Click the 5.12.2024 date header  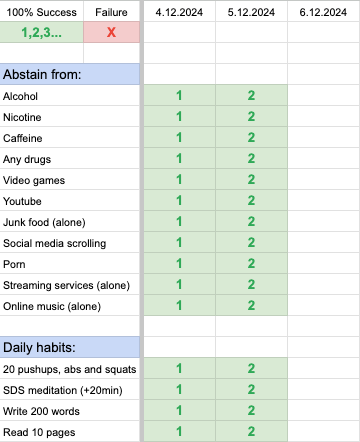[x=251, y=12]
